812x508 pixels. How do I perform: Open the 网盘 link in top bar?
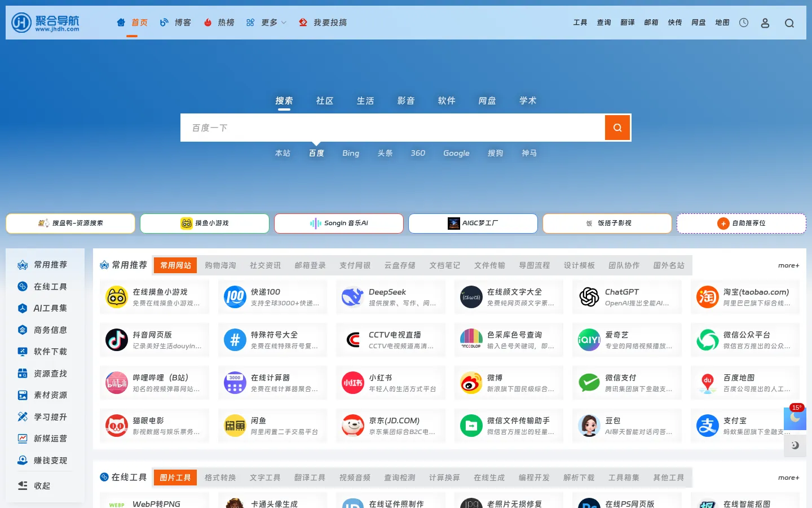[x=699, y=23]
